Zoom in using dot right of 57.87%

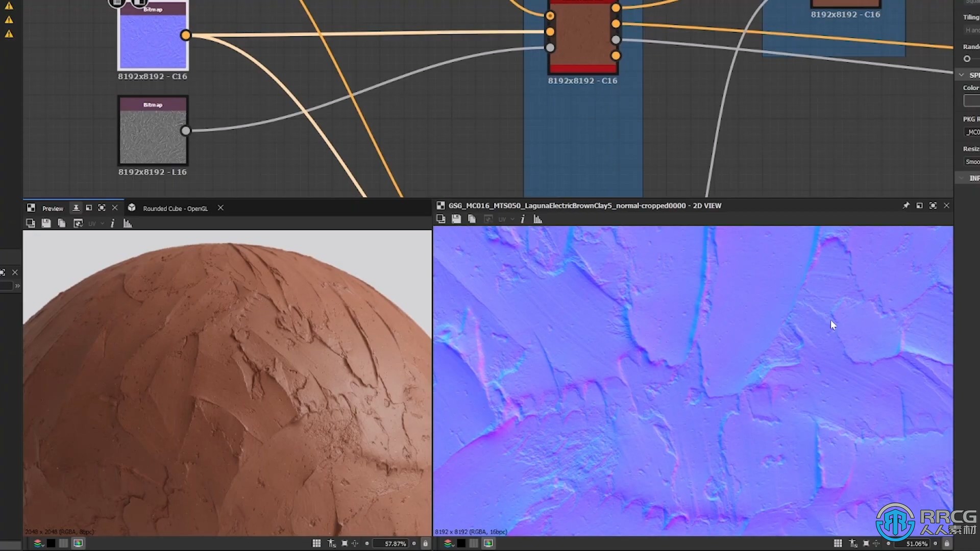[x=414, y=543]
